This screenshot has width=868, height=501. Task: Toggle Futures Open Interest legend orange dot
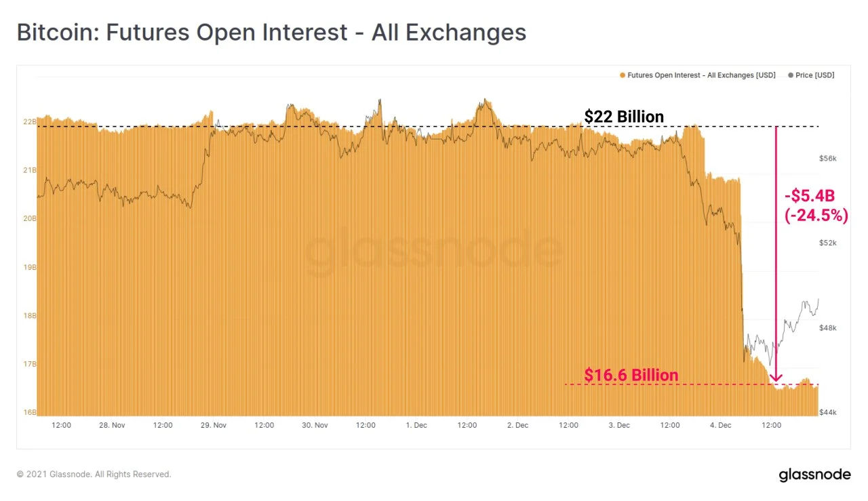click(623, 75)
